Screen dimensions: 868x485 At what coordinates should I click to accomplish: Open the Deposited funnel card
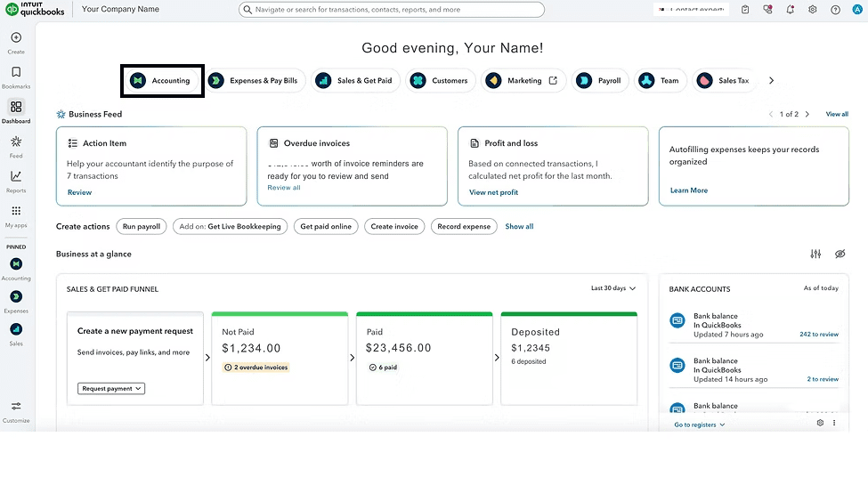click(x=569, y=359)
